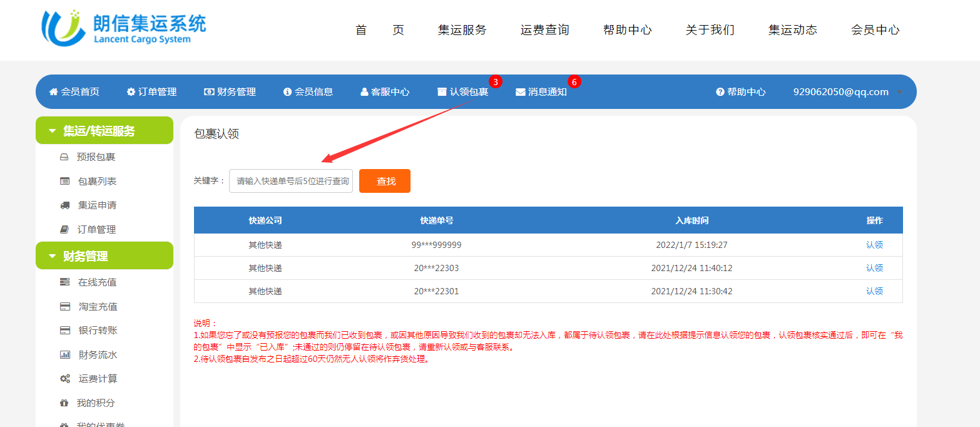Click the question mark icon beside 帮助中心
This screenshot has height=427, width=980.
pyautogui.click(x=720, y=92)
